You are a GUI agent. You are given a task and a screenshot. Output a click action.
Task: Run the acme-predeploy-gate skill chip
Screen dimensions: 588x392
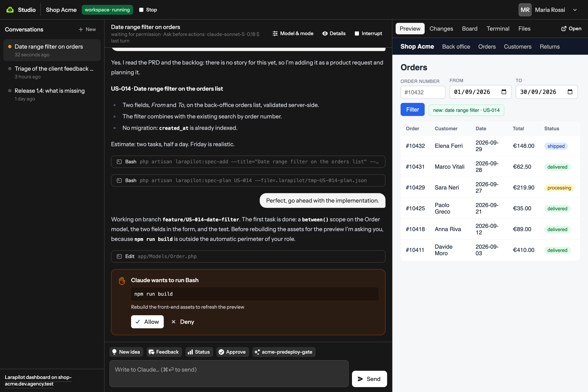pyautogui.click(x=284, y=352)
